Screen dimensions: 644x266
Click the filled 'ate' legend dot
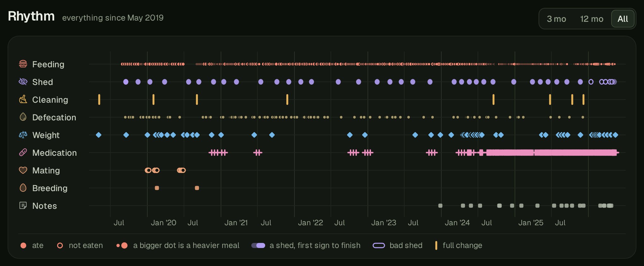(x=23, y=245)
